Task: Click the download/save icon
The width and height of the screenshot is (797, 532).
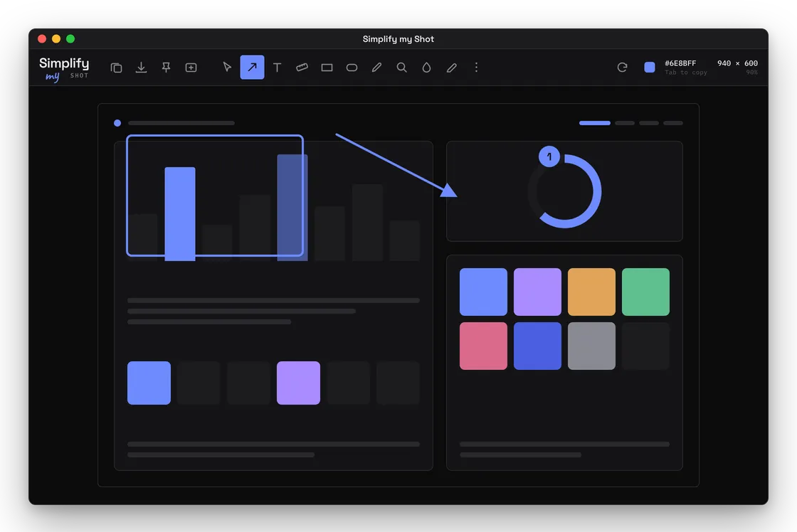Action: click(x=142, y=68)
